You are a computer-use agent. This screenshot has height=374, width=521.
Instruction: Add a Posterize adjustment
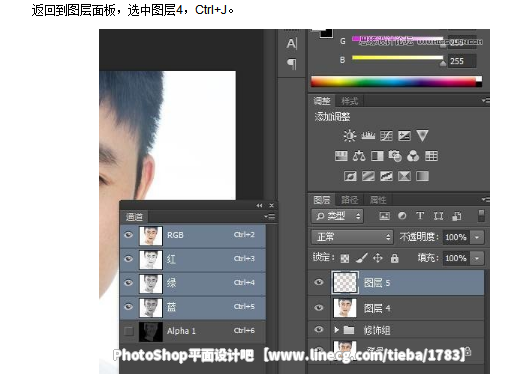(x=368, y=176)
